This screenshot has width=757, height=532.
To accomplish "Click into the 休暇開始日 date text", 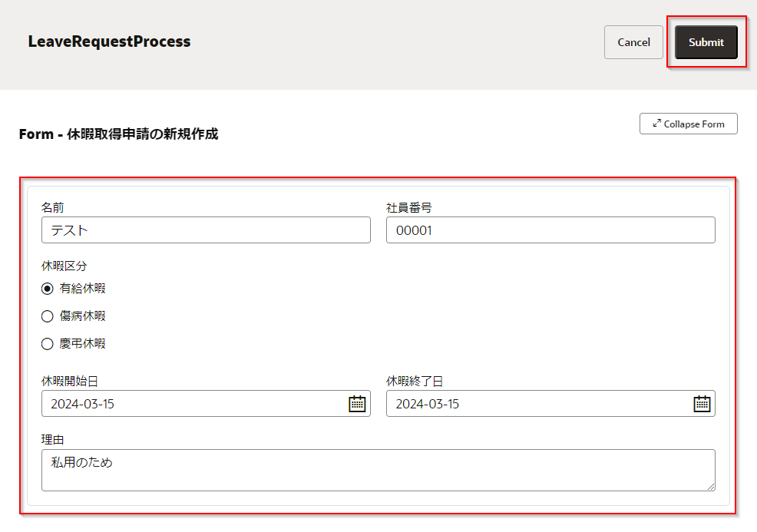I will click(x=192, y=404).
